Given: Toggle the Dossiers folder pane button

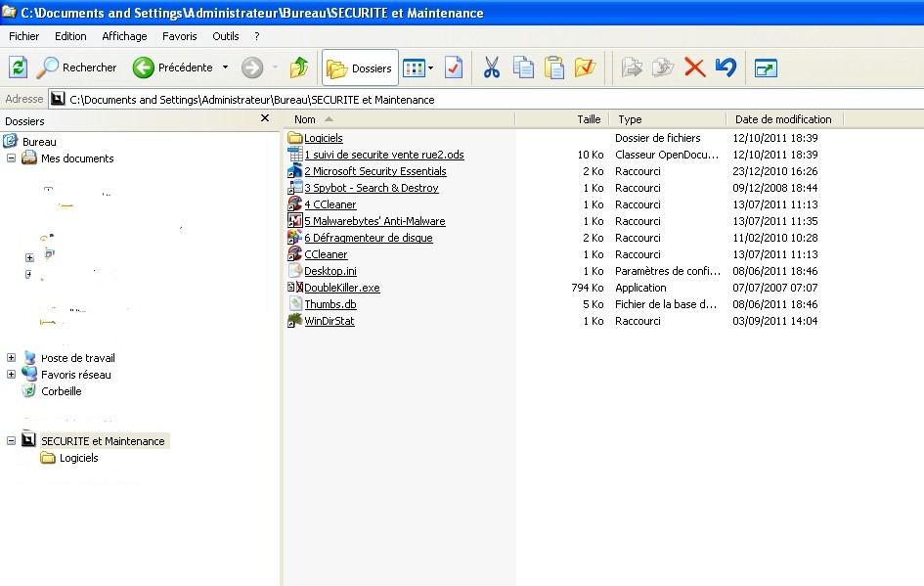Looking at the screenshot, I should pyautogui.click(x=360, y=68).
